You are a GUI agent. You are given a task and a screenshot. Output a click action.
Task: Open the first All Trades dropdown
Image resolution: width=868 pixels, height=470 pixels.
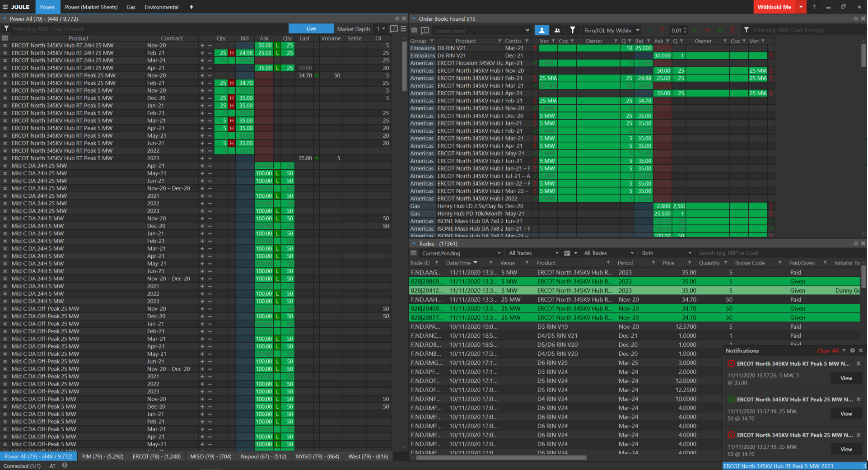[x=534, y=253]
